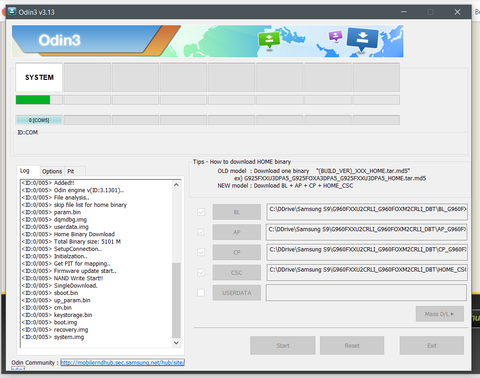Select the 'boot.img' log line

tap(49, 322)
